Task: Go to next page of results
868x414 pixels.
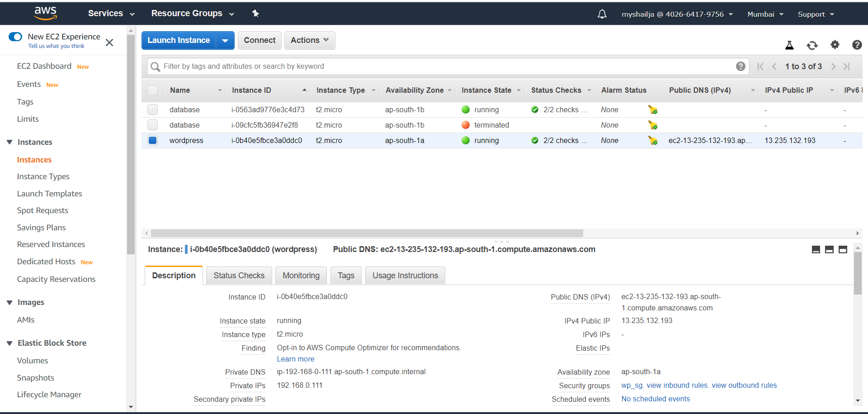Action: (833, 67)
